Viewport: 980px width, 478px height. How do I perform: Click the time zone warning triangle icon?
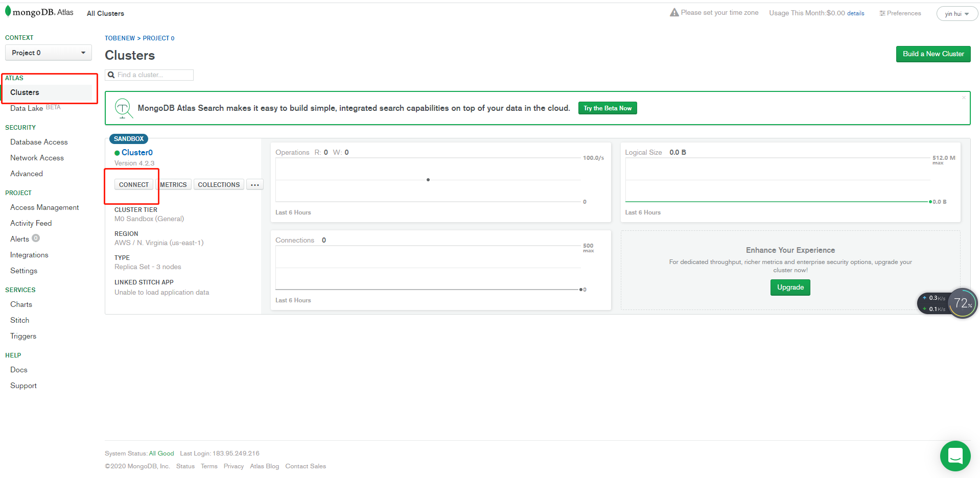pyautogui.click(x=674, y=12)
